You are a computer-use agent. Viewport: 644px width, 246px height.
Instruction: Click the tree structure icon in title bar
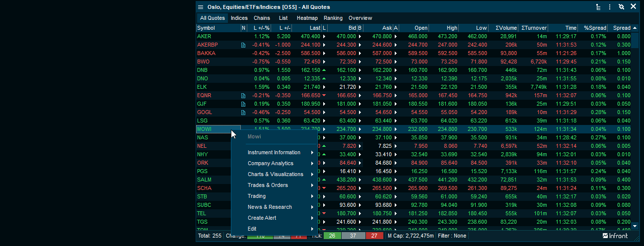(598, 7)
